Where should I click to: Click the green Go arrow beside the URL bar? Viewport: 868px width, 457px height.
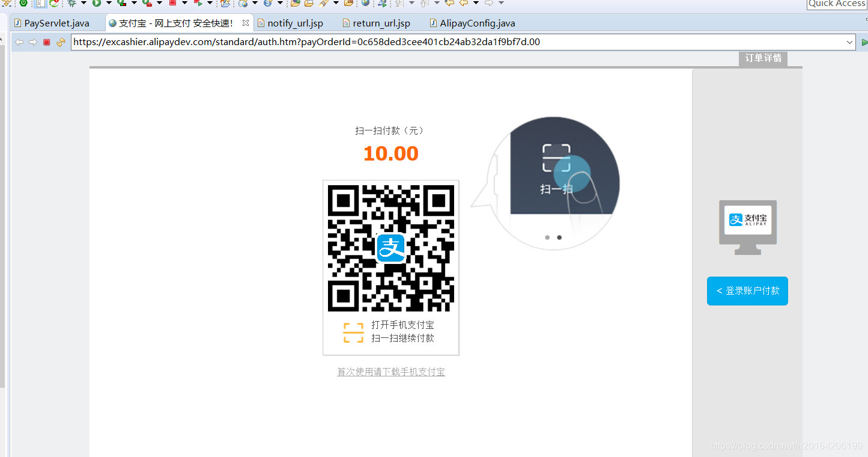click(864, 42)
